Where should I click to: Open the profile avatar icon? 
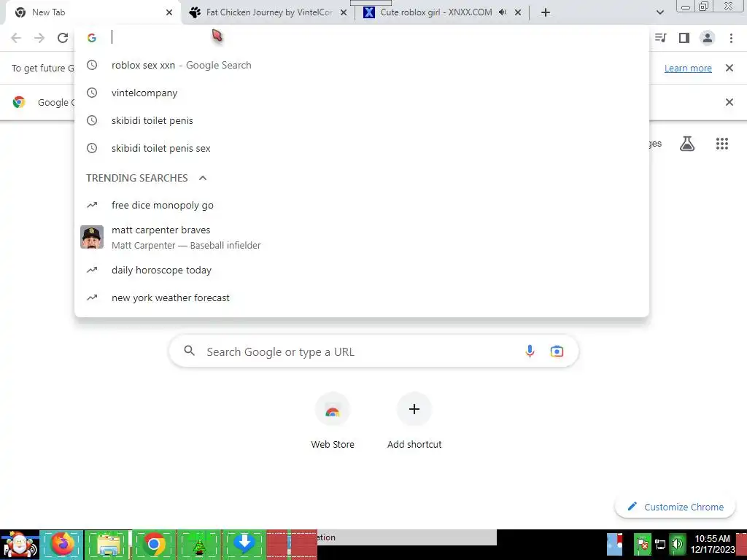click(708, 38)
